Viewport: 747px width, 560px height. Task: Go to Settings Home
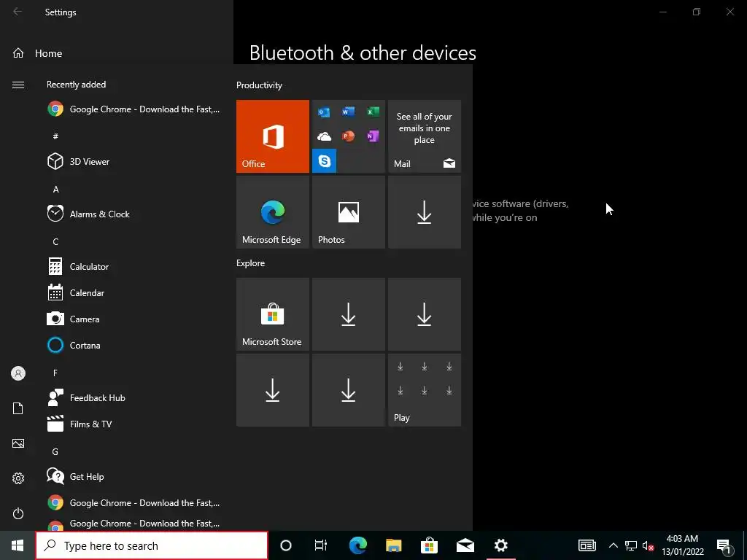(38, 53)
